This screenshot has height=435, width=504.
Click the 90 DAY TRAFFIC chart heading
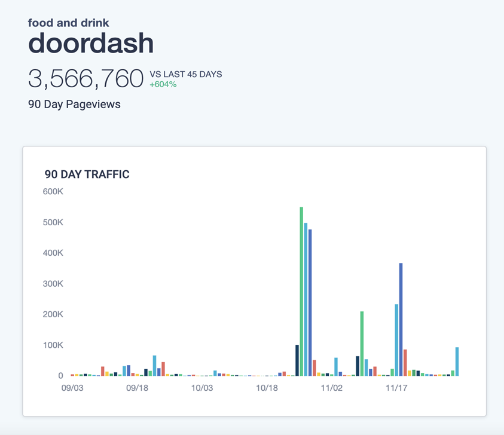[x=87, y=174]
